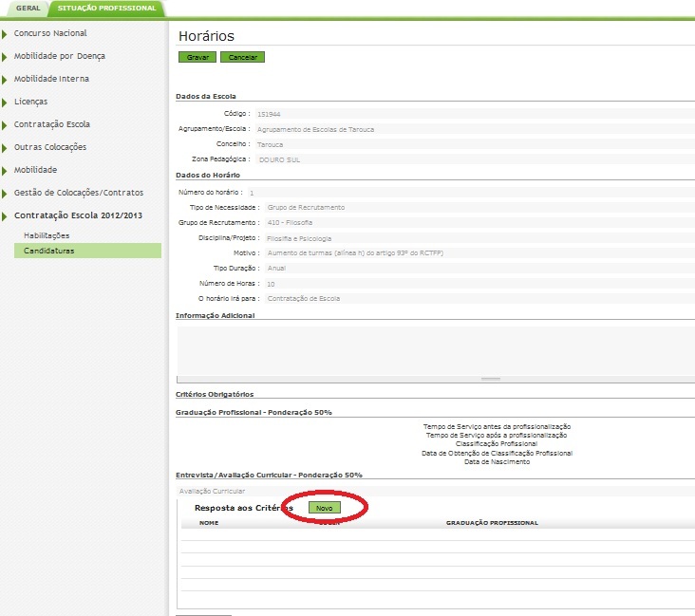
Task: Collapse Contratação Escola 2012/2013 section
Action: point(78,215)
